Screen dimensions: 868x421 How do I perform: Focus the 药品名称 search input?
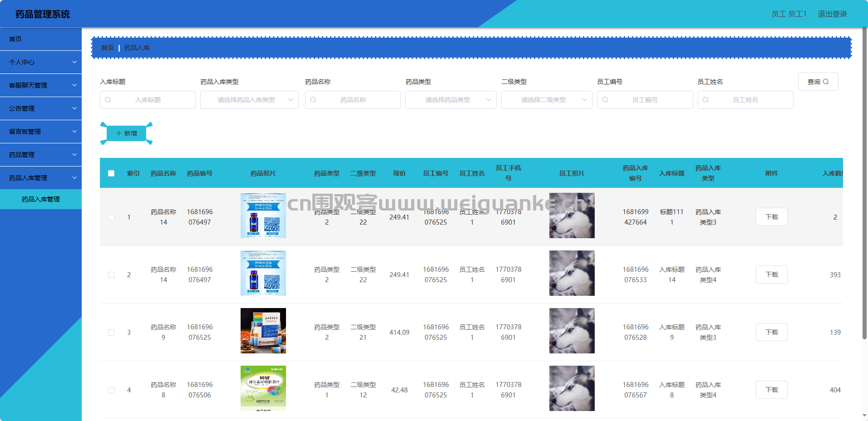click(x=353, y=100)
